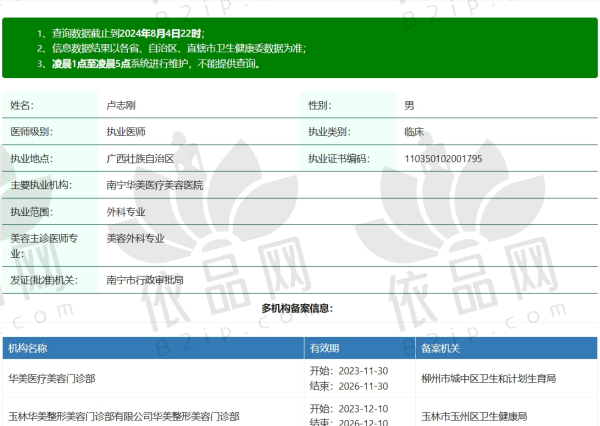Click the 执业范围 label
The width and height of the screenshot is (600, 426).
pyautogui.click(x=32, y=212)
